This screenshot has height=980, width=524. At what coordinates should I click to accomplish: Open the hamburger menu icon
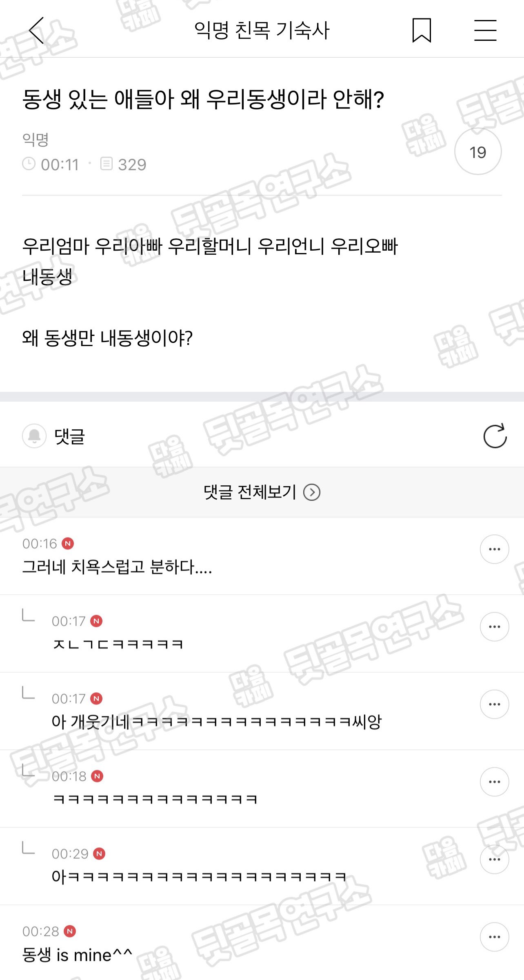click(485, 30)
